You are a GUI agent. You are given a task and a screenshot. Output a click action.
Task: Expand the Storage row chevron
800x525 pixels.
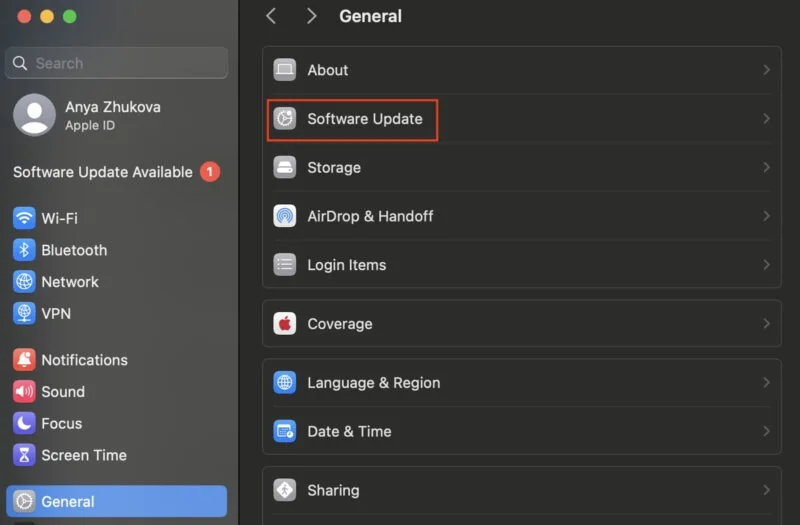pyautogui.click(x=766, y=167)
